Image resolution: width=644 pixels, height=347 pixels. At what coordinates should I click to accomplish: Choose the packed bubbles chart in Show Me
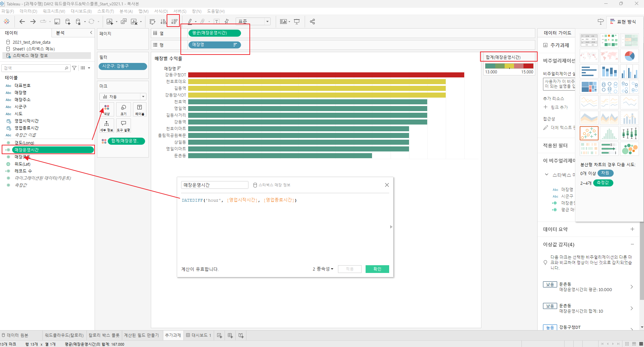pos(630,149)
